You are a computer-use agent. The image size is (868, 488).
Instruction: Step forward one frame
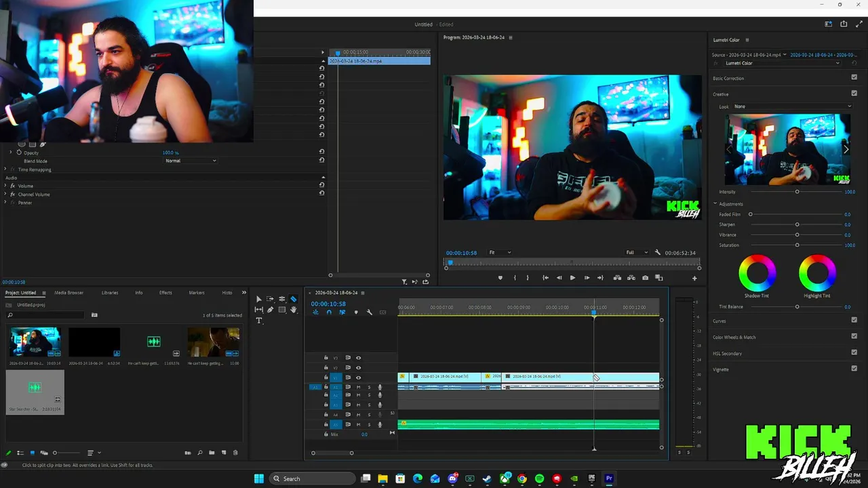click(587, 278)
